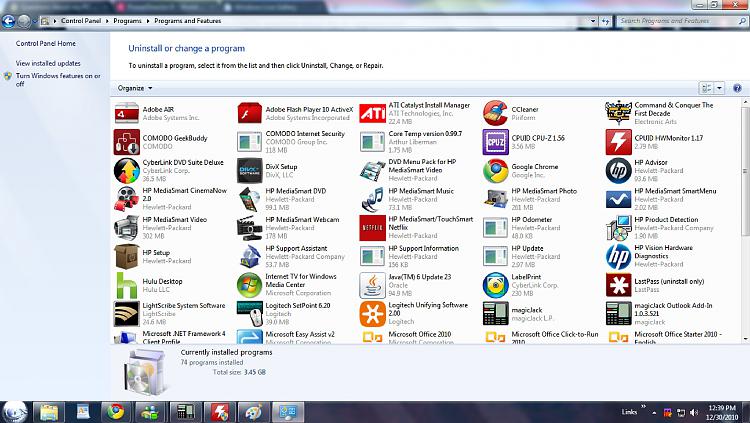This screenshot has height=423, width=750.
Task: Select the Core Temp version 0.99.7 entry
Action: 419,142
